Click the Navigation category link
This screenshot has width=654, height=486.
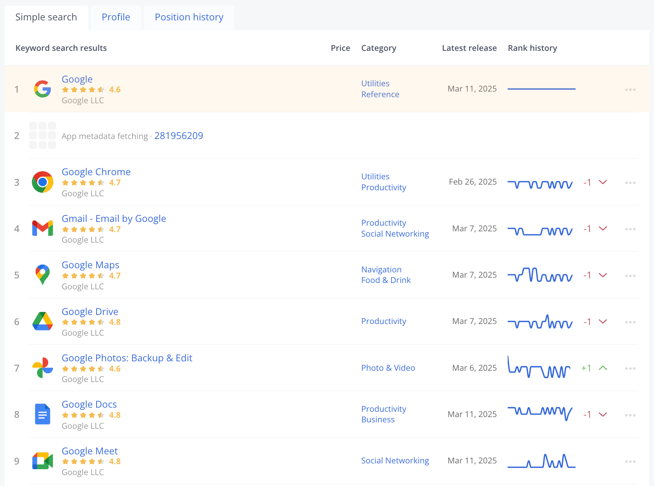tap(381, 269)
